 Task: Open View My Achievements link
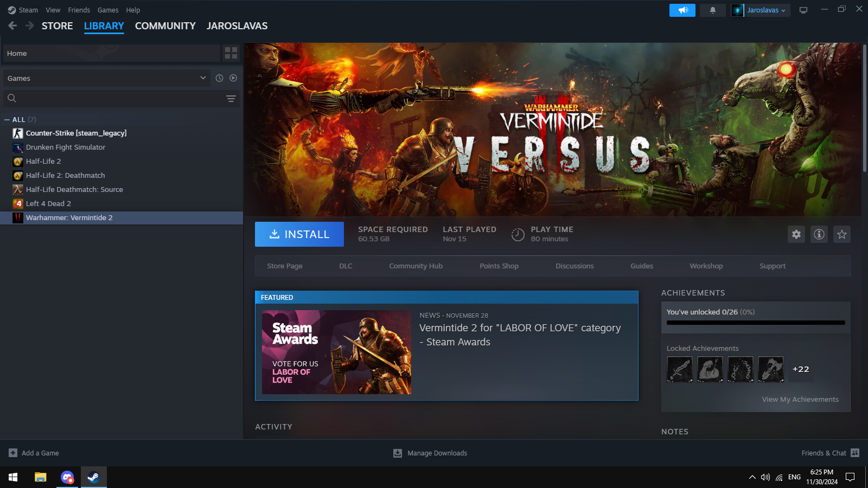800,399
